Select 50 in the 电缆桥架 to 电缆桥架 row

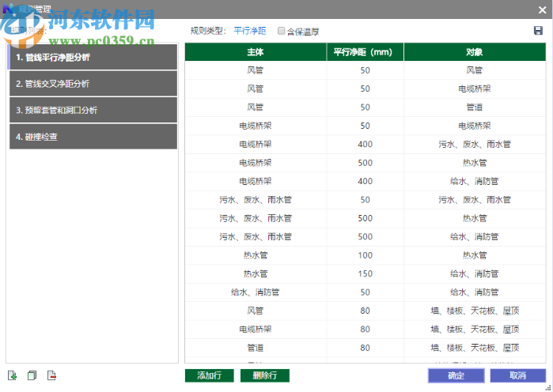(x=365, y=126)
